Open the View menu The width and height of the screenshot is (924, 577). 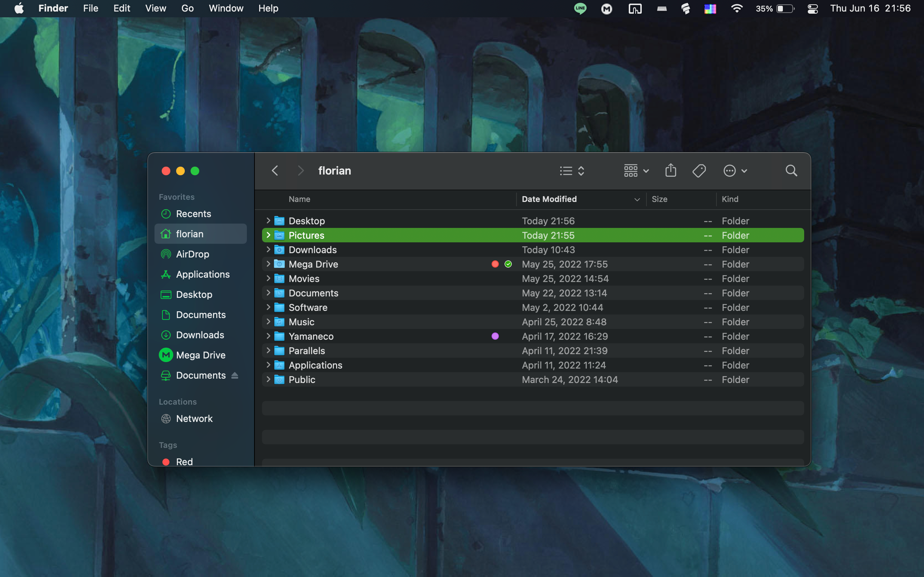156,8
